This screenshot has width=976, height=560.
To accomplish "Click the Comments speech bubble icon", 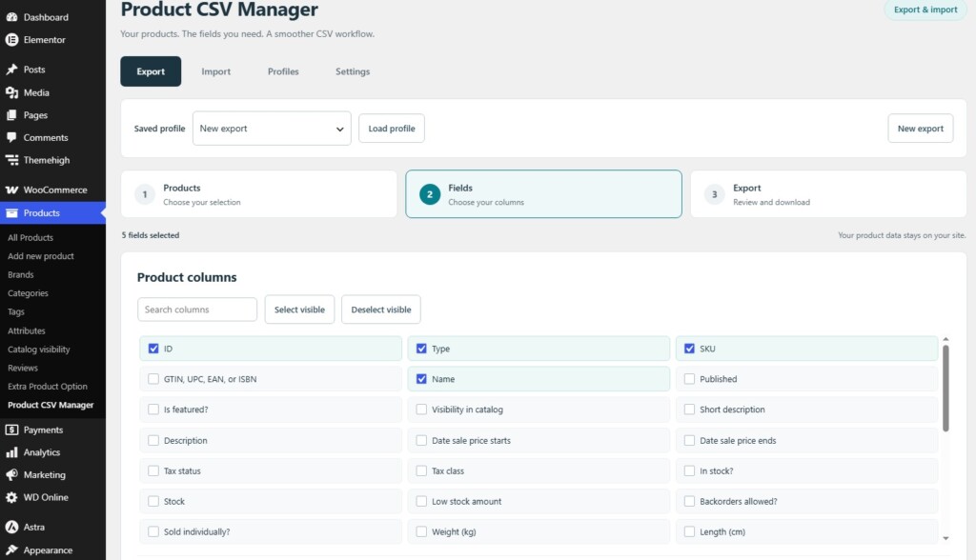I will click(x=11, y=137).
